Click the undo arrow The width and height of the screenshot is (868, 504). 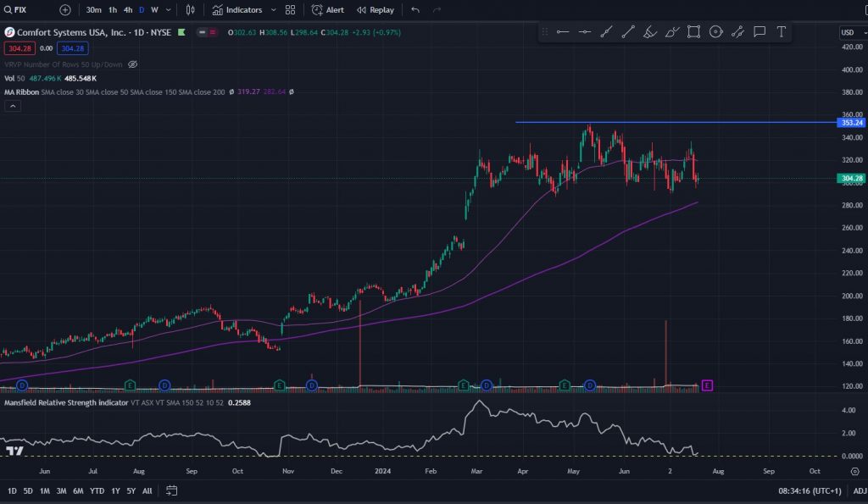click(x=415, y=10)
